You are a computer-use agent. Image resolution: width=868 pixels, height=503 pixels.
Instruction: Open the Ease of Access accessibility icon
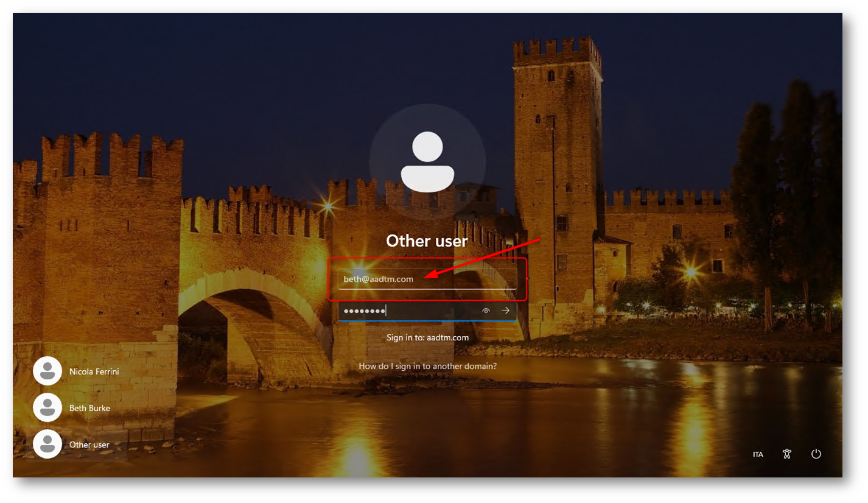pyautogui.click(x=786, y=454)
